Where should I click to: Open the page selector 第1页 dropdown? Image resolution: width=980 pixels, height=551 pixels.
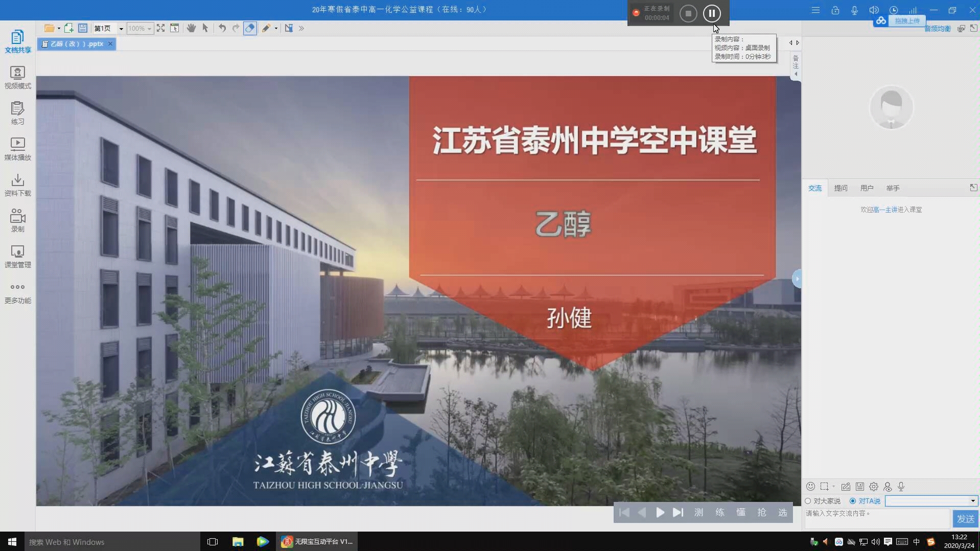tap(121, 29)
